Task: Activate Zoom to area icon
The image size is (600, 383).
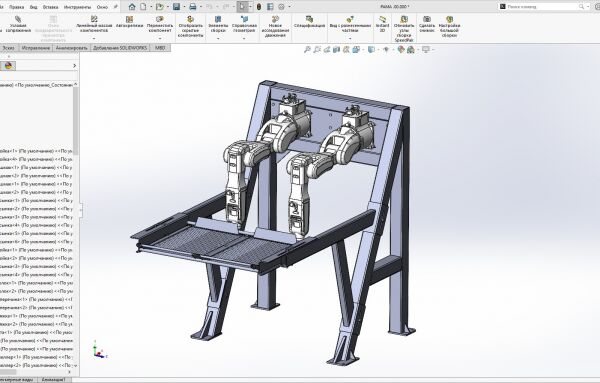Action: tap(317, 49)
